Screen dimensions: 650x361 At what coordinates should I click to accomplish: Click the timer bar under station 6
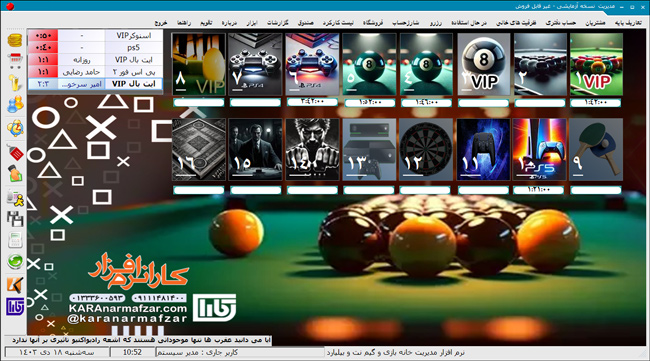[x=312, y=102]
